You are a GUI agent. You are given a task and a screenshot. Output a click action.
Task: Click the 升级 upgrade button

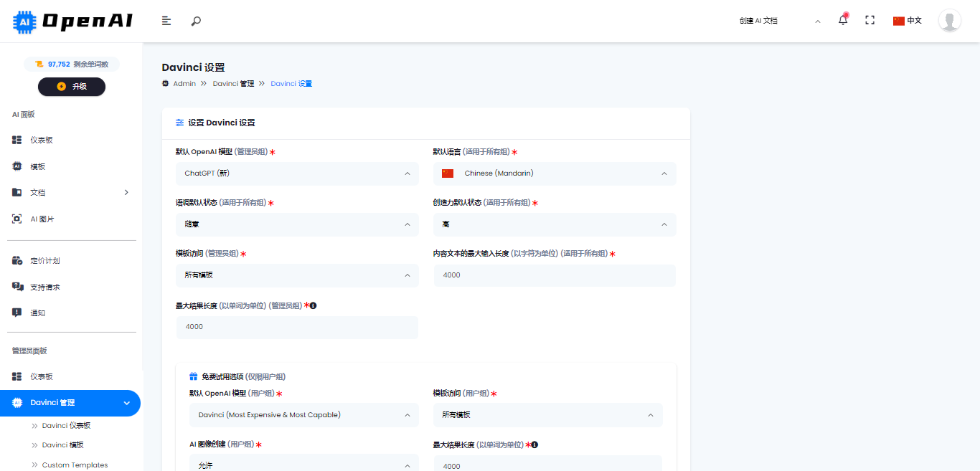click(72, 86)
